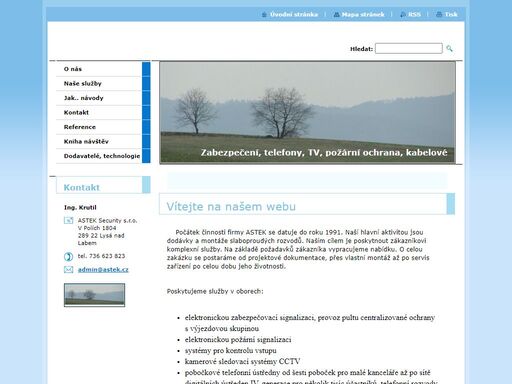The width and height of the screenshot is (512, 384).
Task: Click the Úvodní stránka link
Action: [294, 15]
